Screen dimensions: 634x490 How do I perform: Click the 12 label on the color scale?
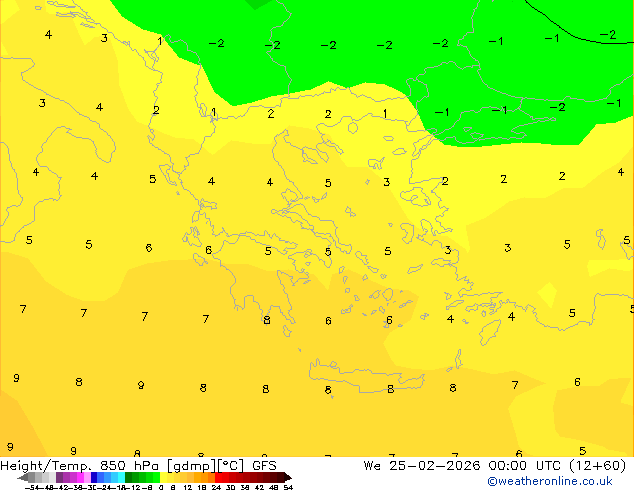[x=188, y=487]
